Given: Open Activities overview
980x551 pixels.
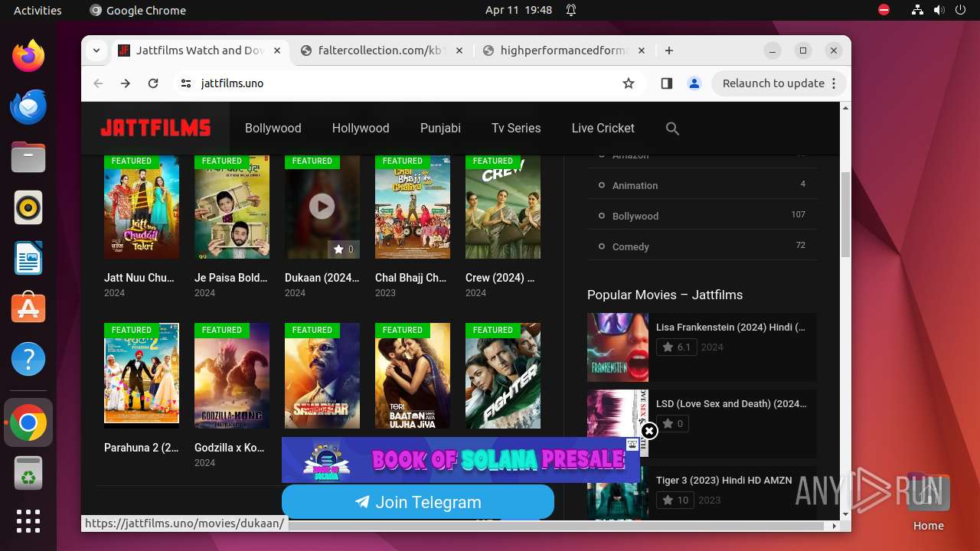Looking at the screenshot, I should tap(38, 10).
